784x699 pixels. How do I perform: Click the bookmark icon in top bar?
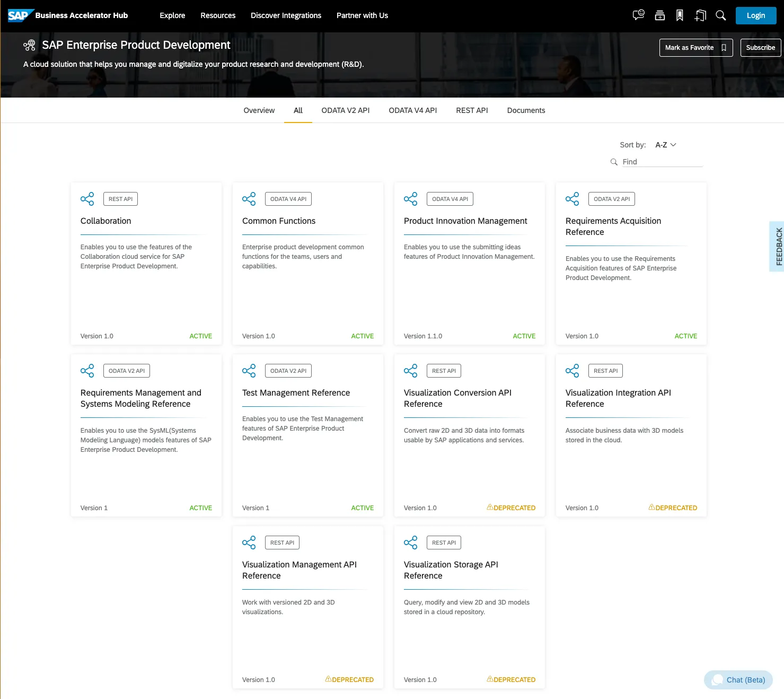coord(680,15)
